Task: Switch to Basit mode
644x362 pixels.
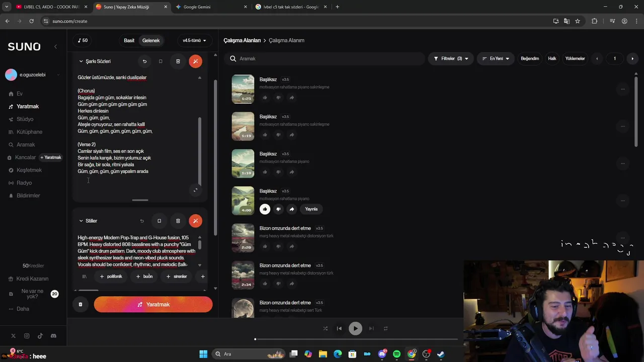Action: coord(129,40)
